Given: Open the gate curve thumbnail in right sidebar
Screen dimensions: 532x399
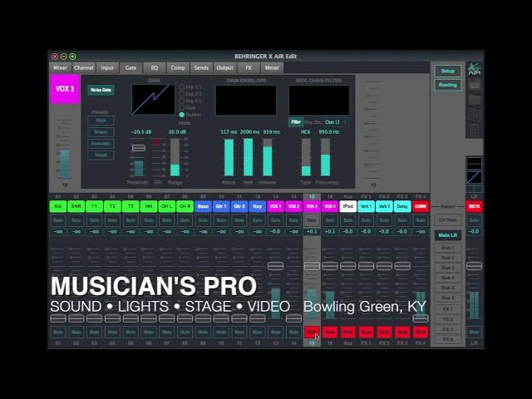Looking at the screenshot, I should tap(474, 177).
